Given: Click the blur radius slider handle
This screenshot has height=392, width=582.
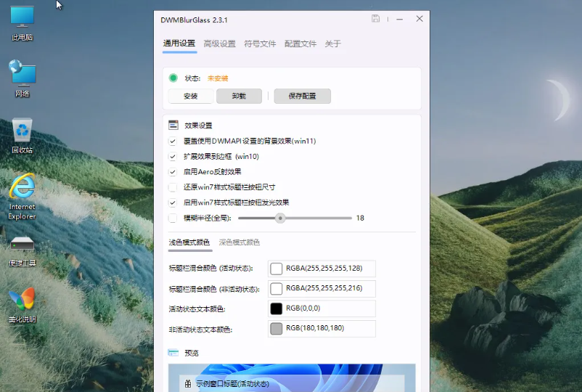Looking at the screenshot, I should pos(280,218).
